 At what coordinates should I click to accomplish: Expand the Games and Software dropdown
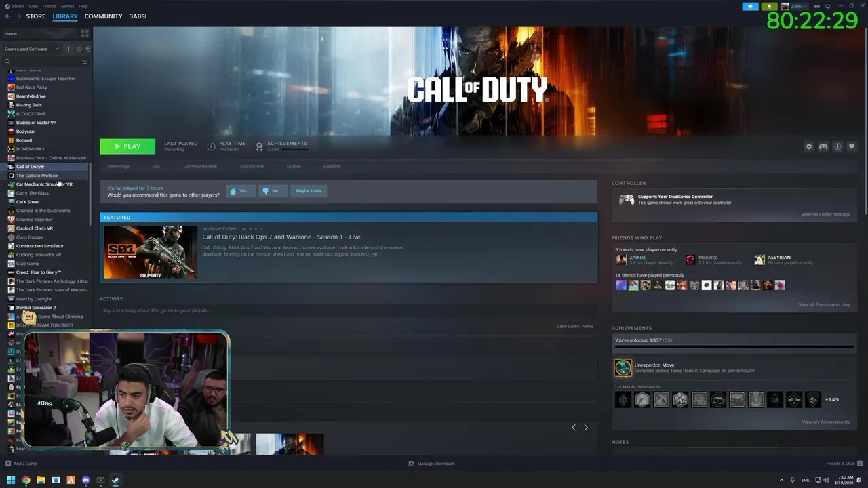[x=32, y=49]
